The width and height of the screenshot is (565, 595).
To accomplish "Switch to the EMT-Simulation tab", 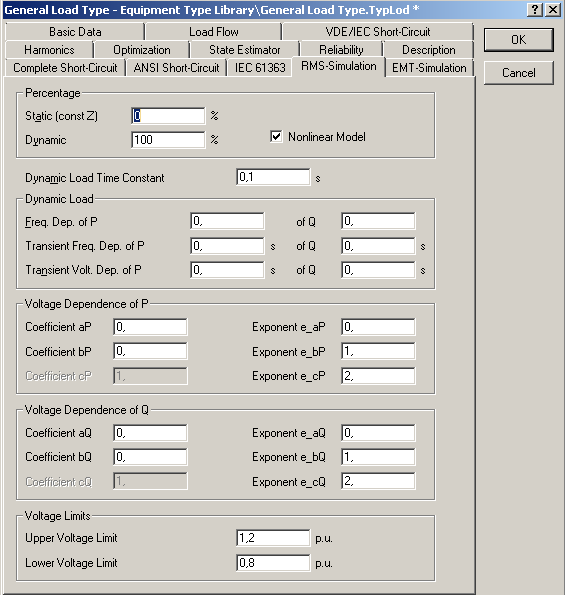I will pyautogui.click(x=429, y=68).
